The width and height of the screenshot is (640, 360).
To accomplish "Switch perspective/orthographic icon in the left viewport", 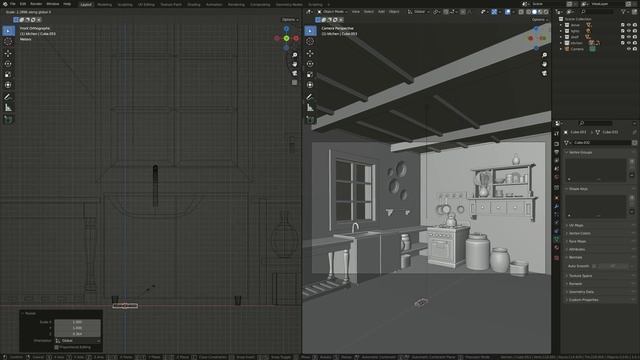I will tap(294, 82).
